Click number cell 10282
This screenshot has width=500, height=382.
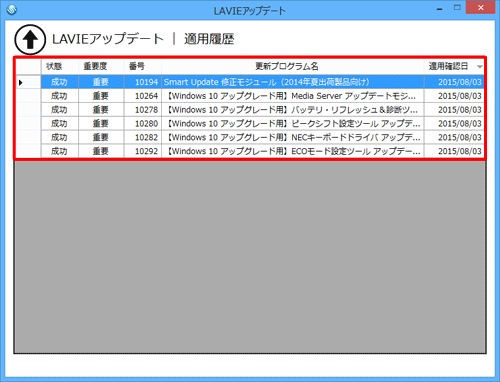pos(143,137)
